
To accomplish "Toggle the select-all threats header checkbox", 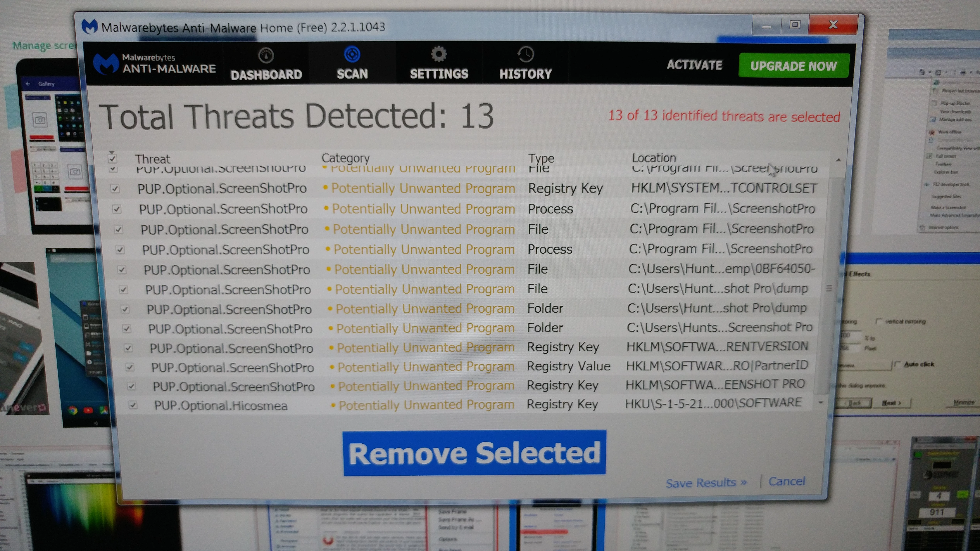I will click(112, 158).
